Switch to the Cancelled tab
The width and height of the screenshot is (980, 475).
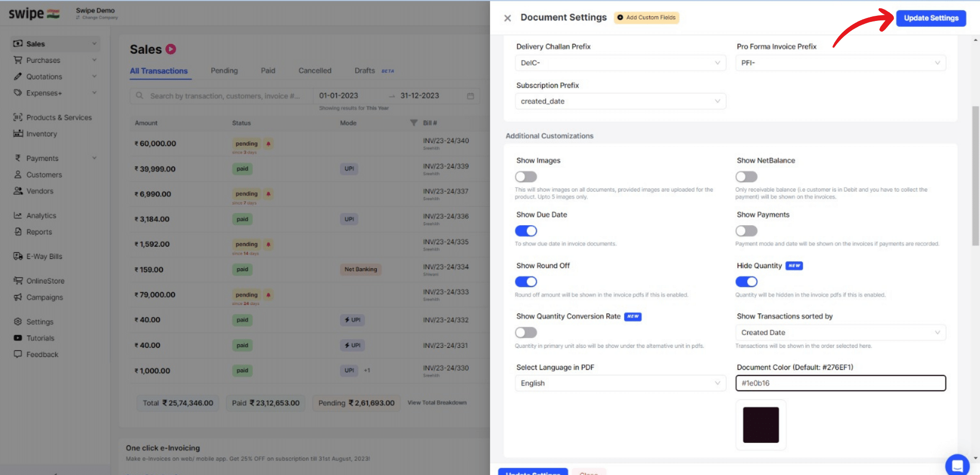click(315, 70)
